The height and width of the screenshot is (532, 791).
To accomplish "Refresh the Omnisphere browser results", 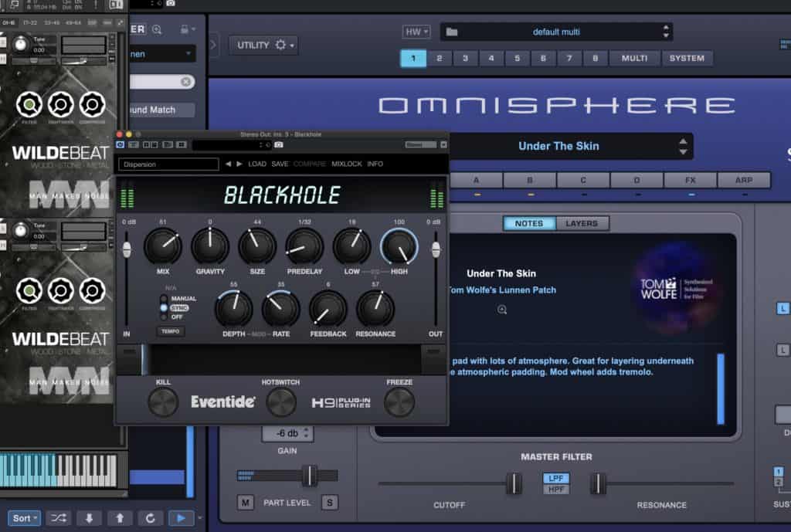I will pyautogui.click(x=151, y=518).
